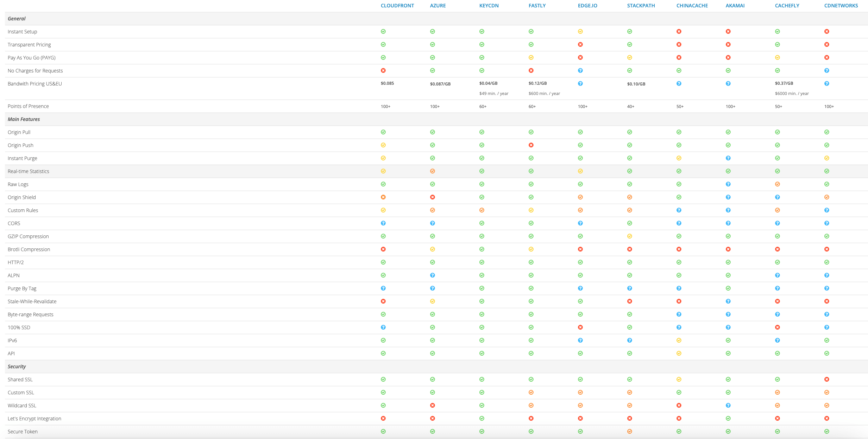Open the FASTLY column header link

537,6
